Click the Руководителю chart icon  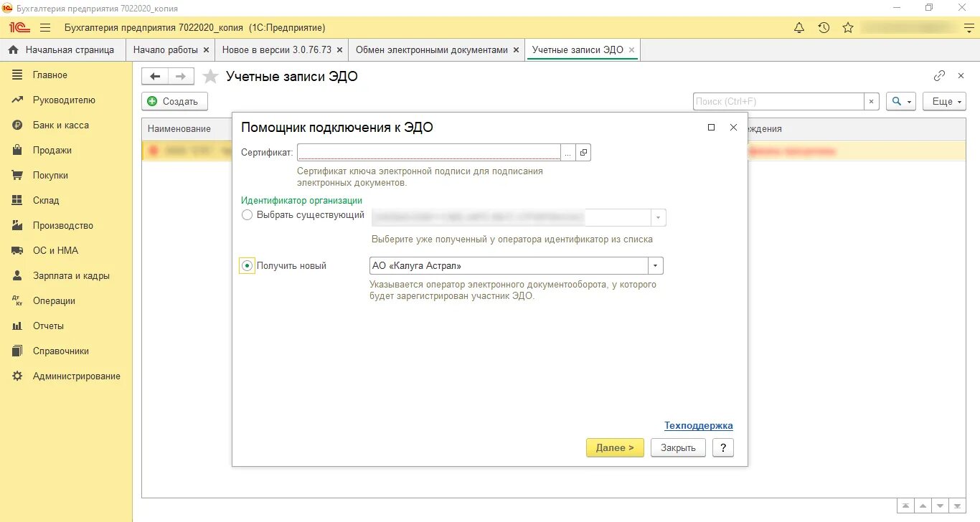[x=18, y=100]
